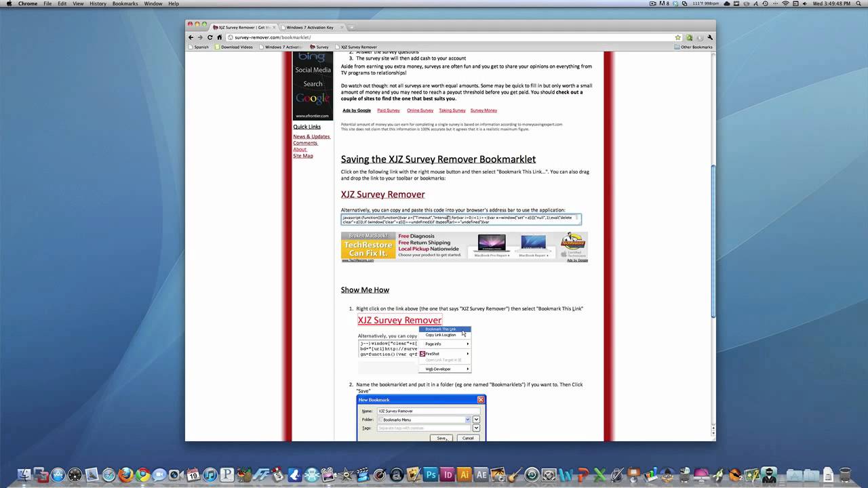Click the Taking Survey ad link

[452, 110]
